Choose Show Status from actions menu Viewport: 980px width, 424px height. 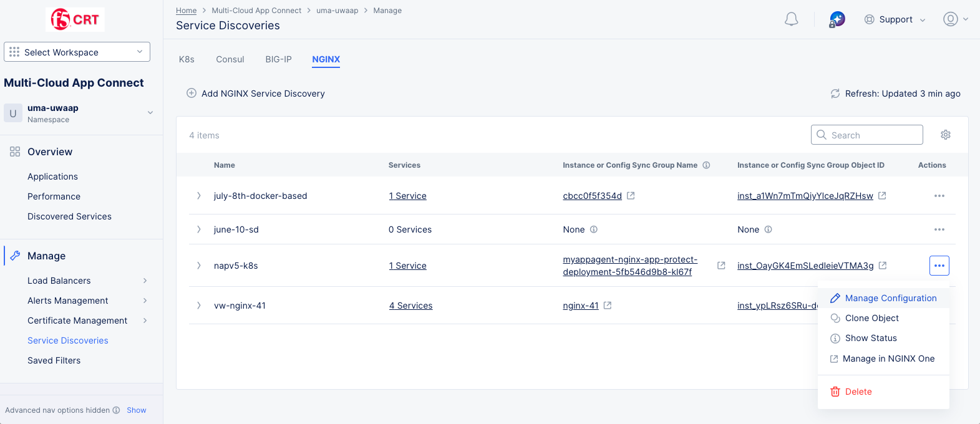coord(883,338)
